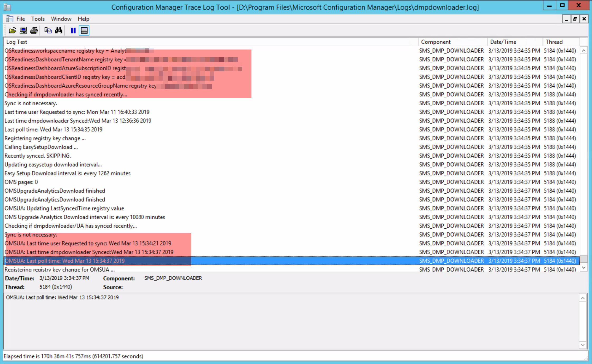Click the Thread column header
The image size is (592, 364).
pyautogui.click(x=554, y=42)
